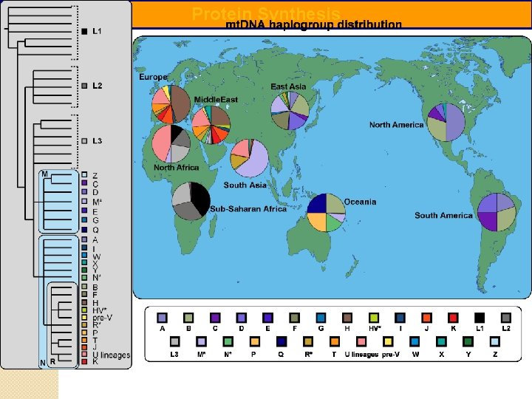Pick the R* swatch in the bottom legend
This screenshot has width=532, height=399.
(307, 341)
